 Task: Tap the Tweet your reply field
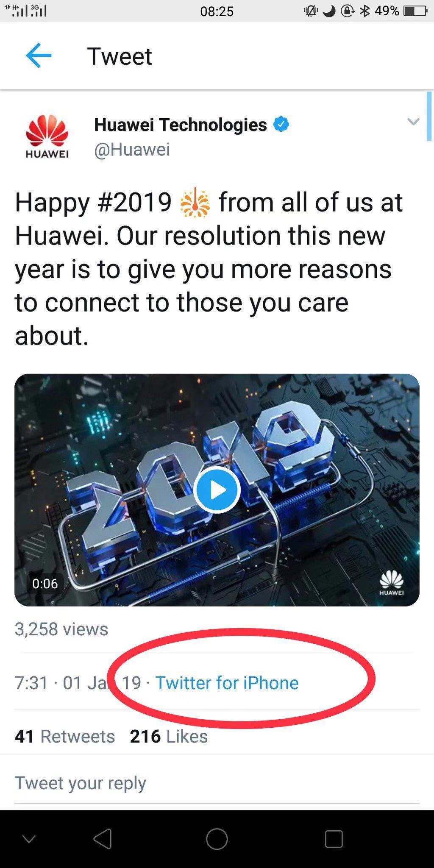[217, 783]
